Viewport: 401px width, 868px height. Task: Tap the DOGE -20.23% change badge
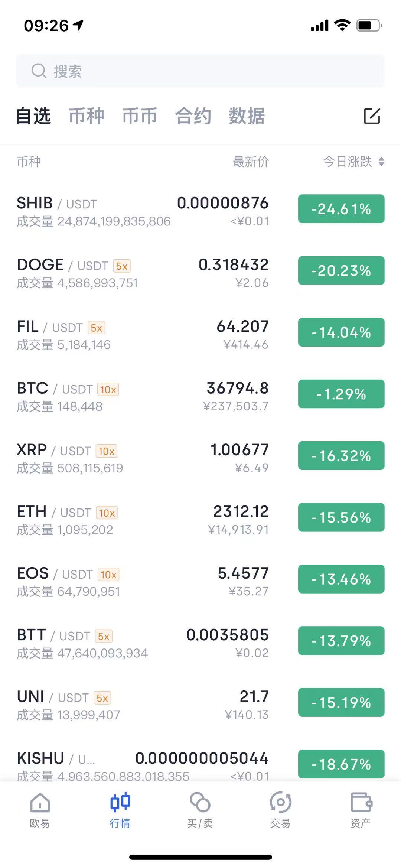tap(341, 270)
